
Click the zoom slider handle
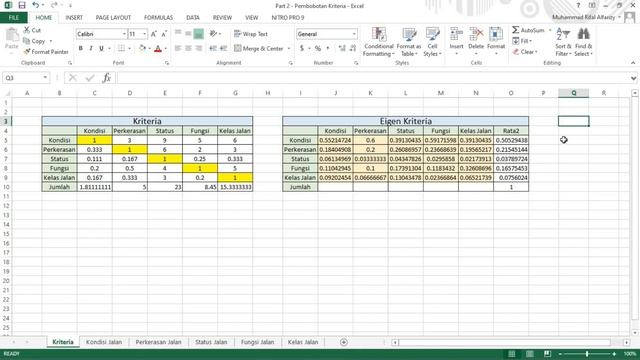tap(587, 353)
